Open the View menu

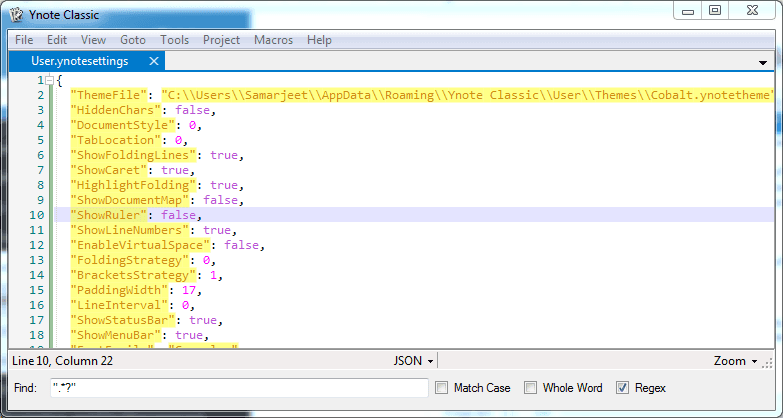[x=93, y=40]
